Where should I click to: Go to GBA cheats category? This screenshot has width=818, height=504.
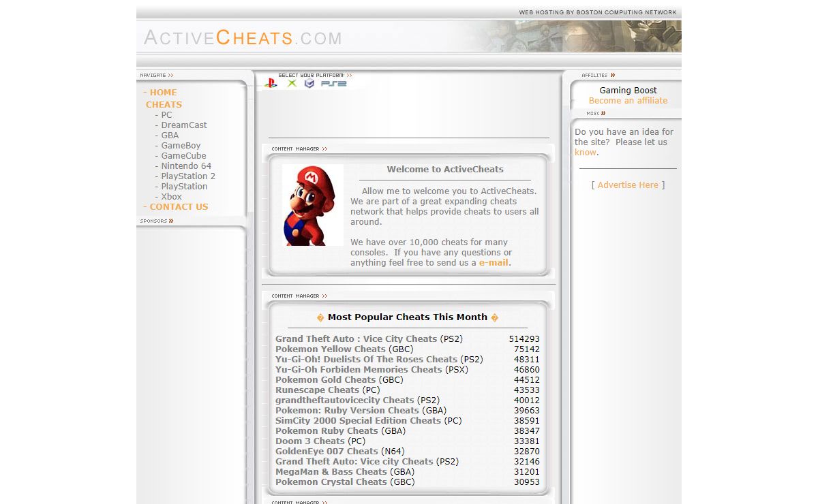[170, 135]
